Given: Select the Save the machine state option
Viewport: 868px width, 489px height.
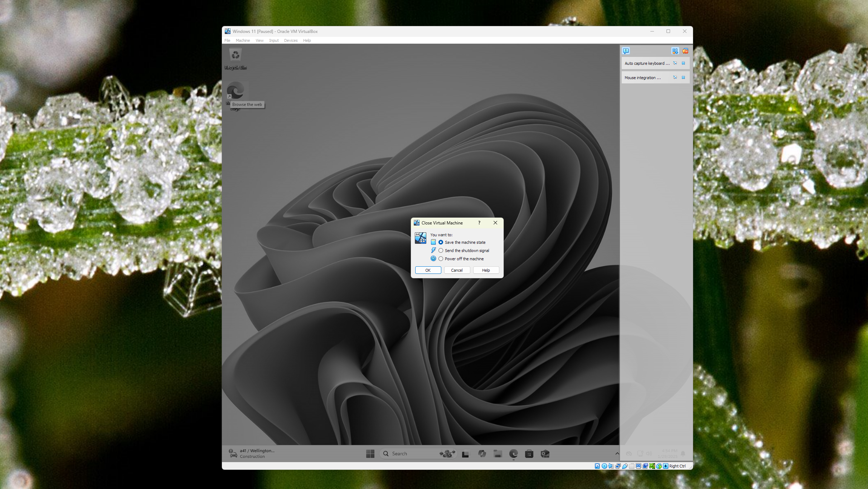Looking at the screenshot, I should pos(441,242).
